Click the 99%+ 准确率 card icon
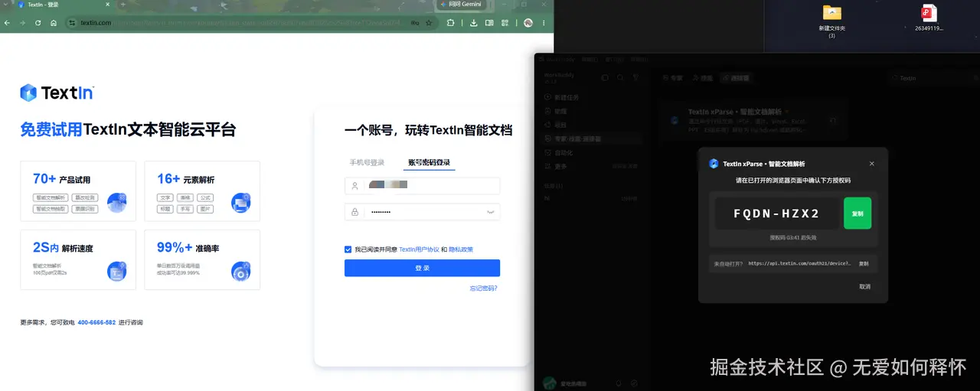The height and width of the screenshot is (391, 980). coord(240,271)
